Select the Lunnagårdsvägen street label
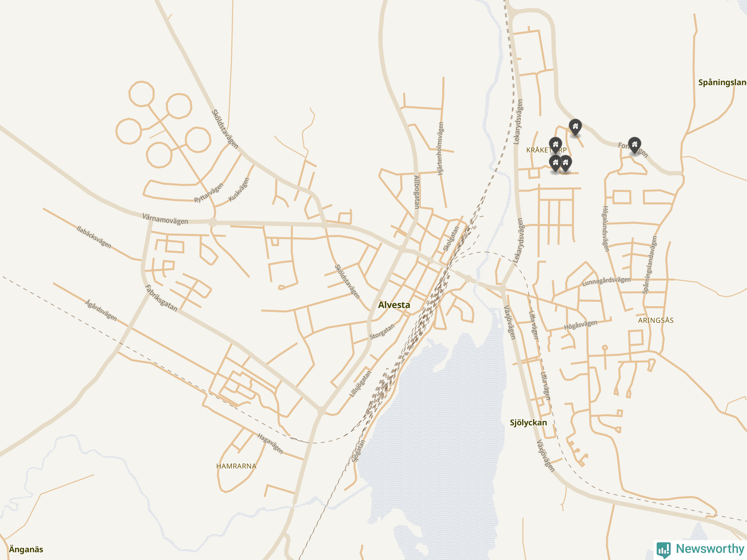This screenshot has height=560, width=747. click(606, 281)
